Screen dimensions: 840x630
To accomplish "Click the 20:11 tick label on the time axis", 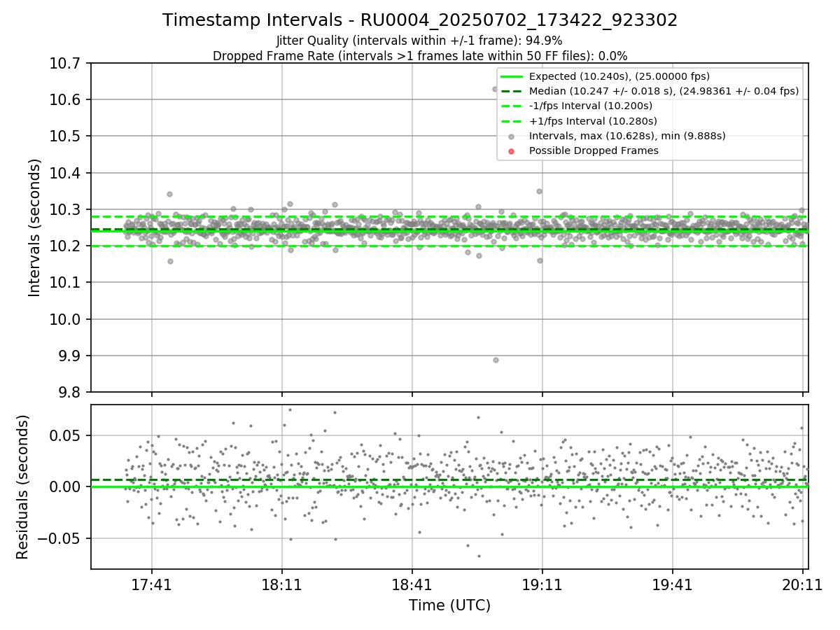I will [803, 584].
